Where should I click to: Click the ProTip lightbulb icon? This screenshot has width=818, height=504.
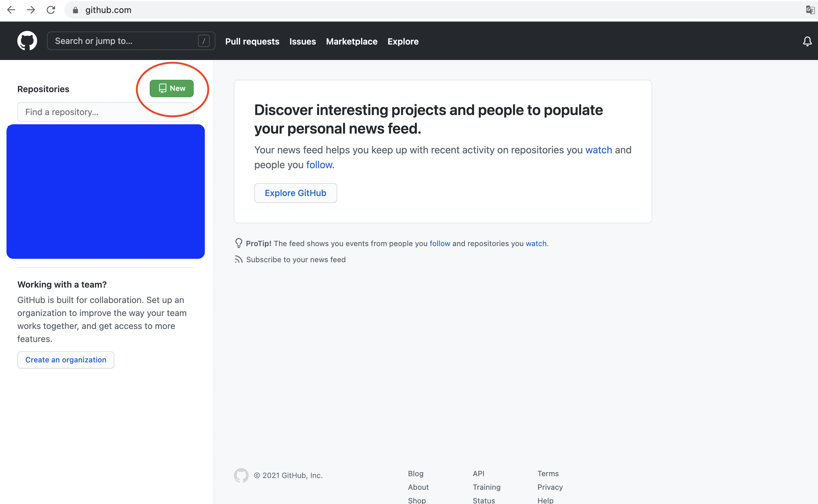239,243
